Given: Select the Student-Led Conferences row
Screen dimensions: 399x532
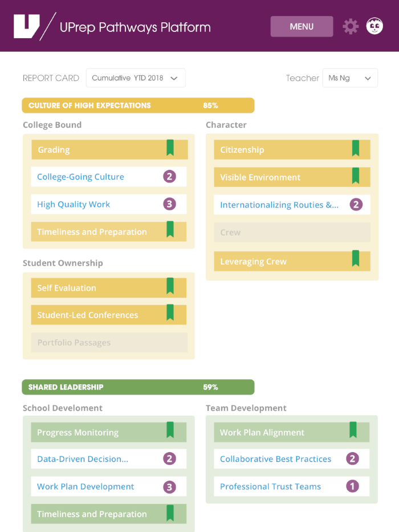Looking at the screenshot, I should [x=109, y=315].
